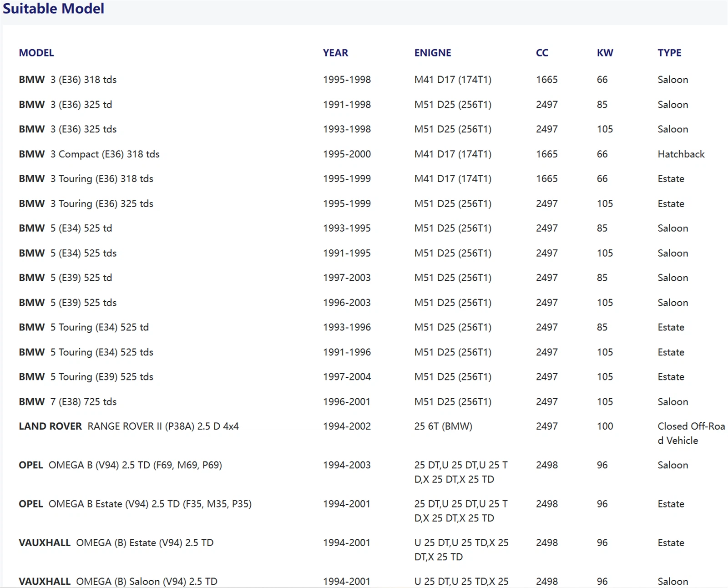Click BMW 5 Touring (E39) 525 tds

coord(86,377)
